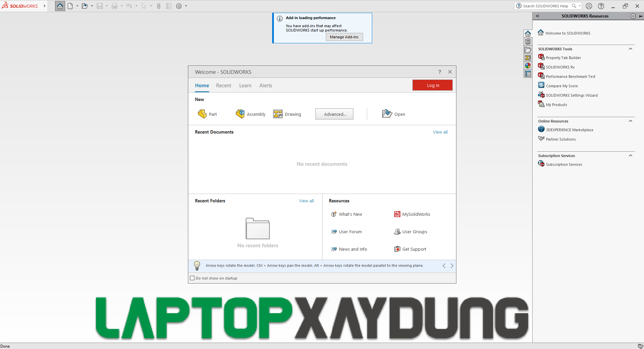Open the Appearances, Scenes and Decals panel
Viewport: 644px width, 349px height.
(x=528, y=65)
